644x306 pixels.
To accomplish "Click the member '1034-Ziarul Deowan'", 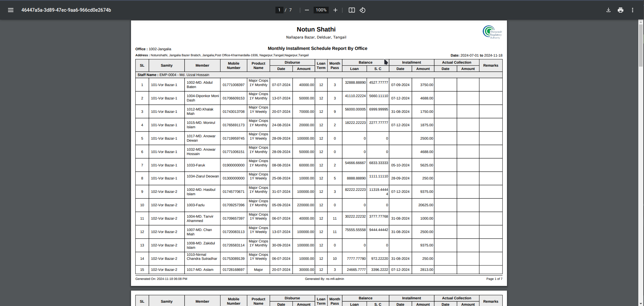I will click(202, 176).
